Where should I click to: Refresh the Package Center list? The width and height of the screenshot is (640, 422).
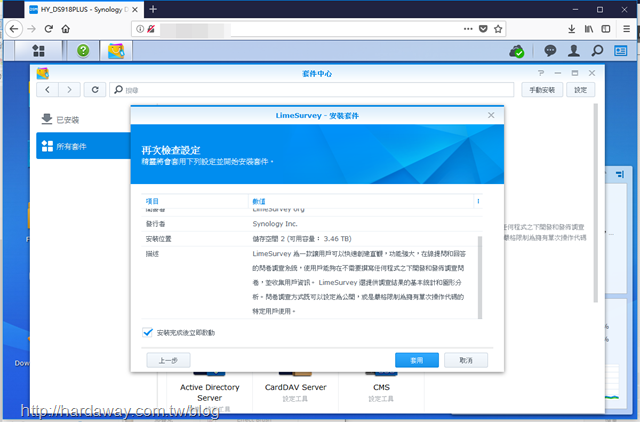95,89
